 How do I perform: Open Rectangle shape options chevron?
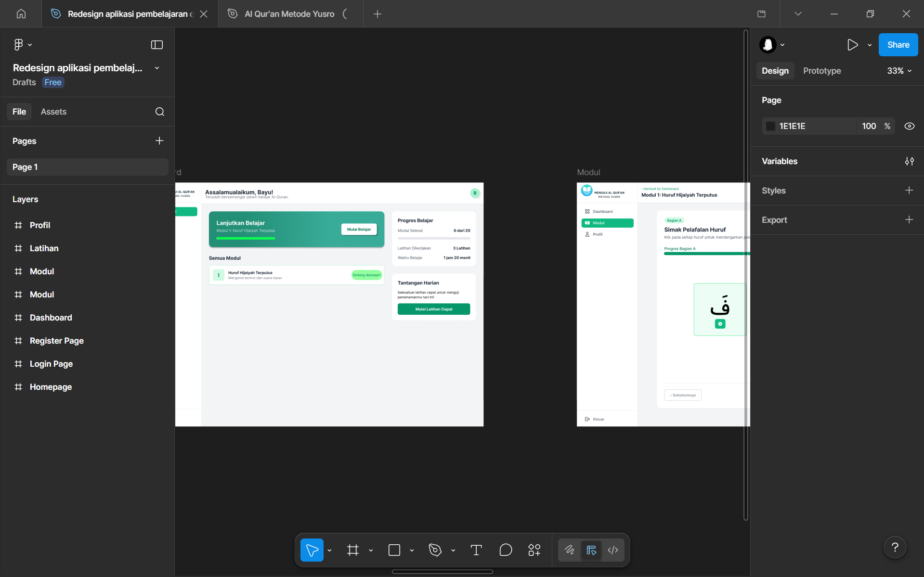pos(412,550)
